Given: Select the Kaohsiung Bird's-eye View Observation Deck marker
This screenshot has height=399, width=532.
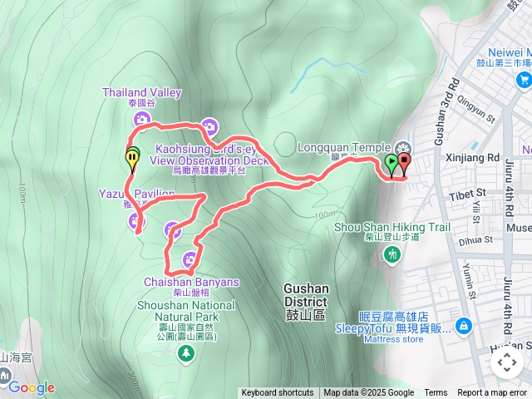Looking at the screenshot, I should pyautogui.click(x=209, y=127).
